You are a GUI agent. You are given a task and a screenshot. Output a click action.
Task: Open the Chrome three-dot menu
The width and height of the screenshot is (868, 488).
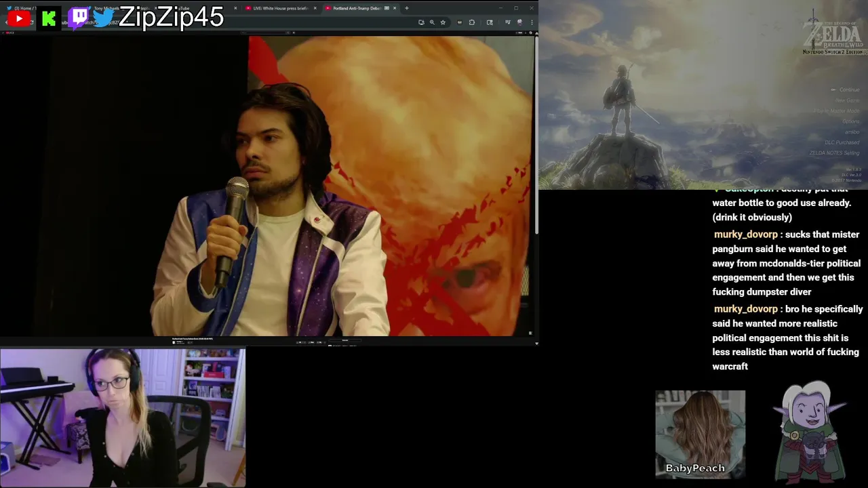pos(532,22)
